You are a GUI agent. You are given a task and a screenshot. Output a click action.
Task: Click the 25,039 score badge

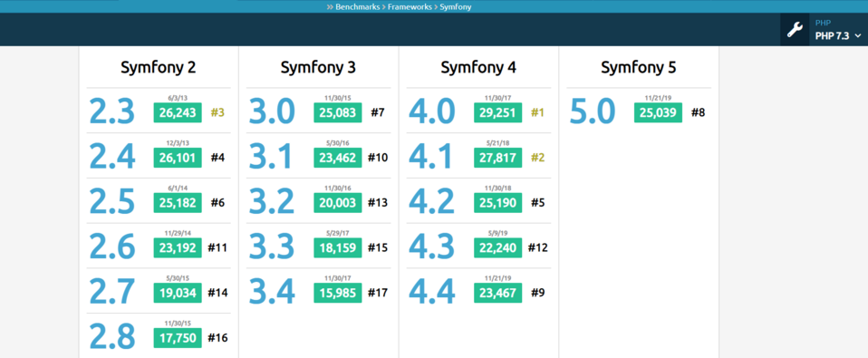click(658, 113)
